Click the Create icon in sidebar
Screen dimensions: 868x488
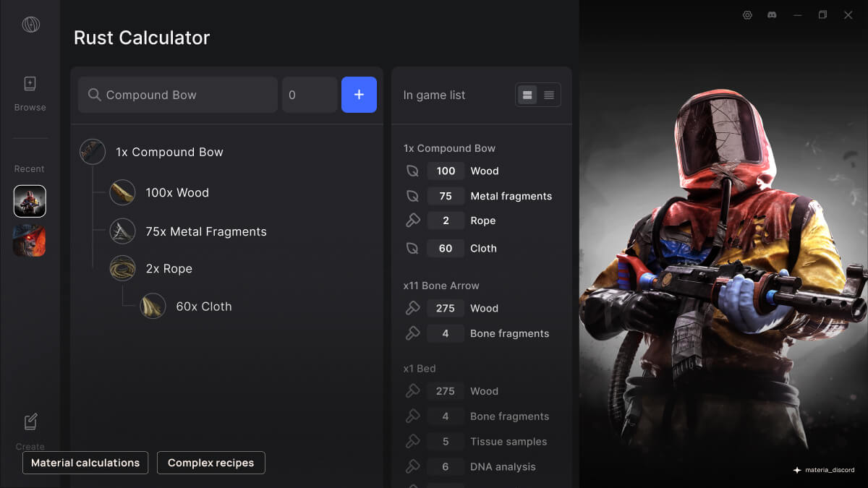pyautogui.click(x=30, y=422)
